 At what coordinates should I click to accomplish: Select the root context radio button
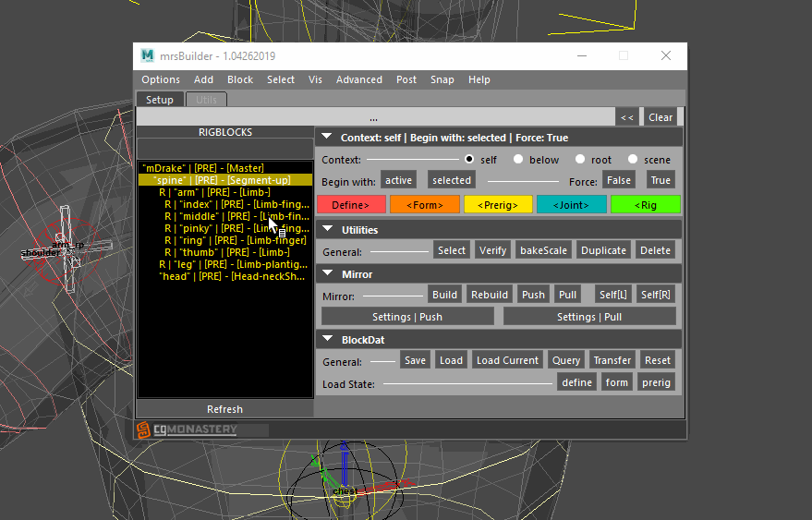580,159
